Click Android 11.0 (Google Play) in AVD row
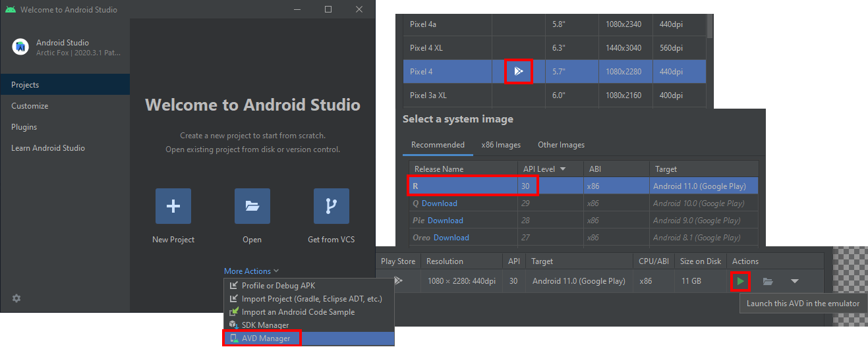This screenshot has height=347, width=868. (579, 281)
